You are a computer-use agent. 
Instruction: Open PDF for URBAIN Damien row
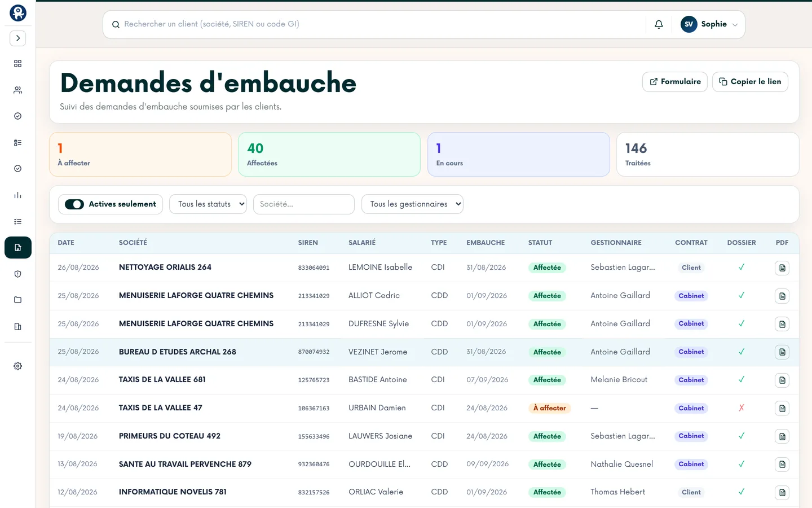point(782,408)
